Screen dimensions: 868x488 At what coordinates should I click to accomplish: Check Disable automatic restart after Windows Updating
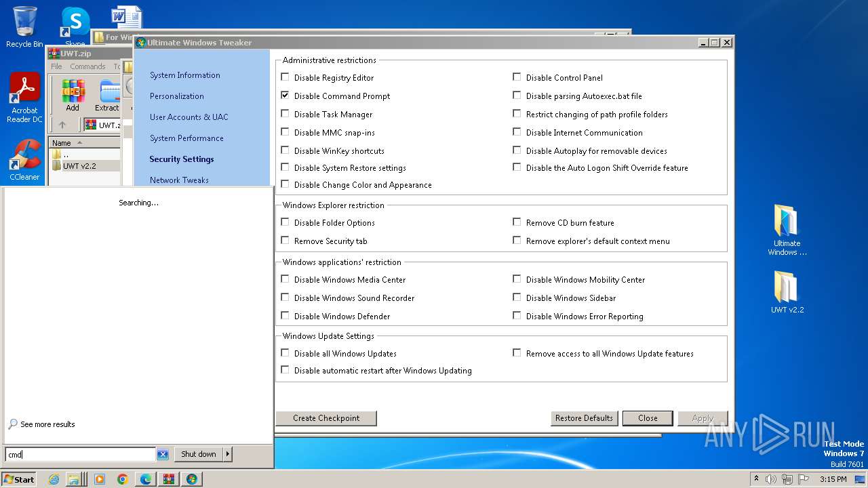pos(285,370)
